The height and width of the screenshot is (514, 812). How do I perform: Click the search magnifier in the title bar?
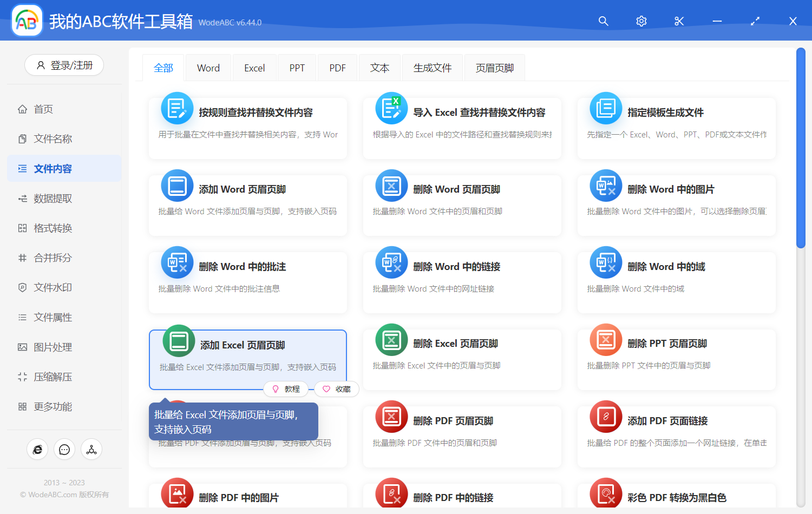tap(603, 21)
